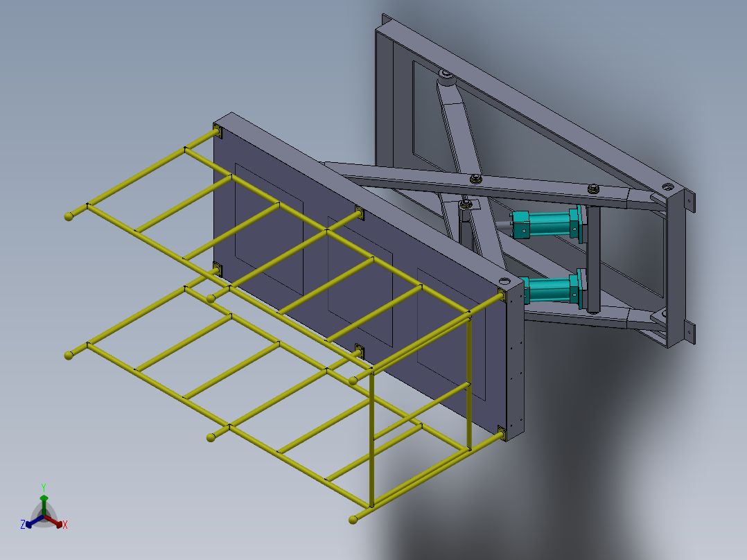
Task: Select the hole atop the rear frame's right corner
Action: (x=668, y=186)
